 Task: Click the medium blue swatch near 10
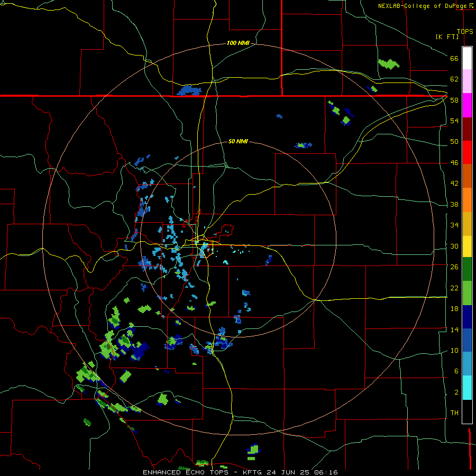click(x=467, y=340)
